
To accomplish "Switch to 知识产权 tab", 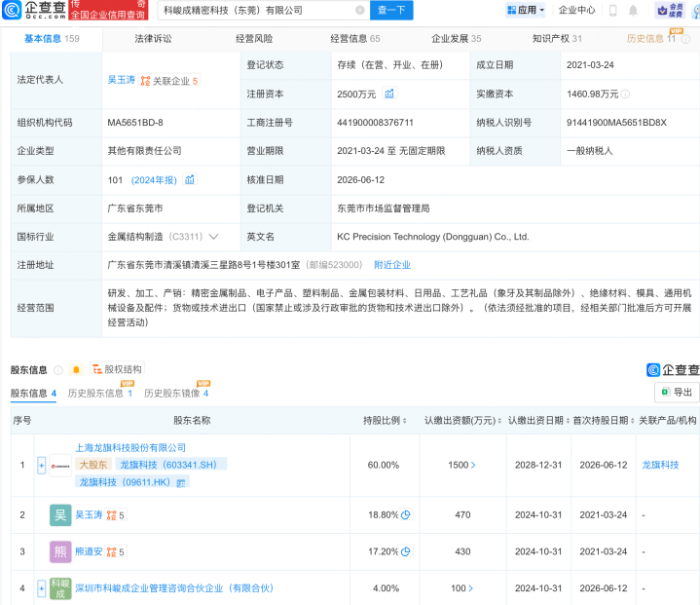I will click(x=557, y=39).
